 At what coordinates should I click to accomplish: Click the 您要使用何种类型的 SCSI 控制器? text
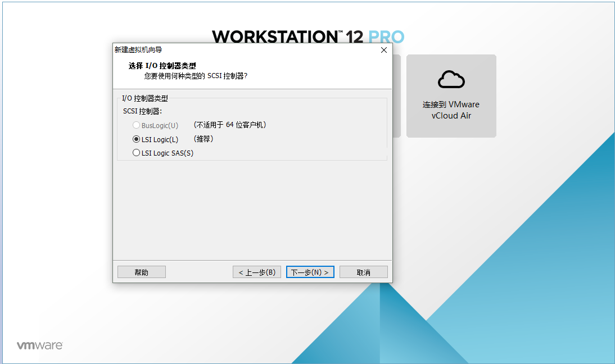tap(196, 76)
